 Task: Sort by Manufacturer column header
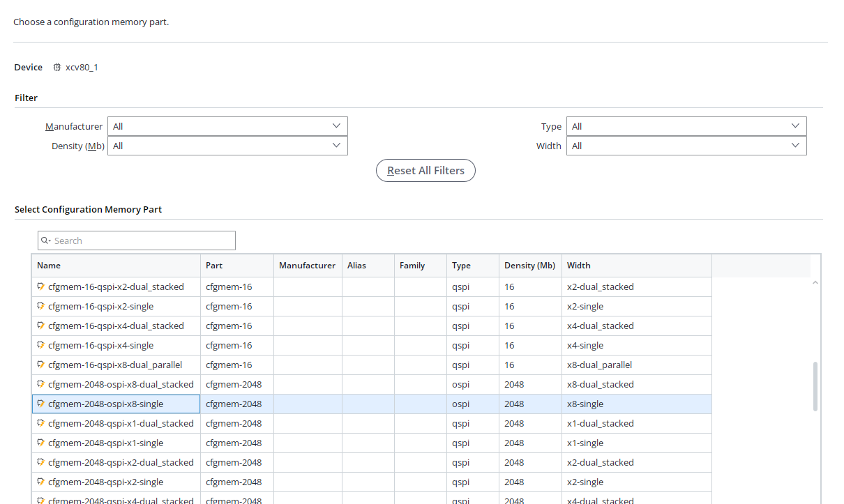(308, 266)
